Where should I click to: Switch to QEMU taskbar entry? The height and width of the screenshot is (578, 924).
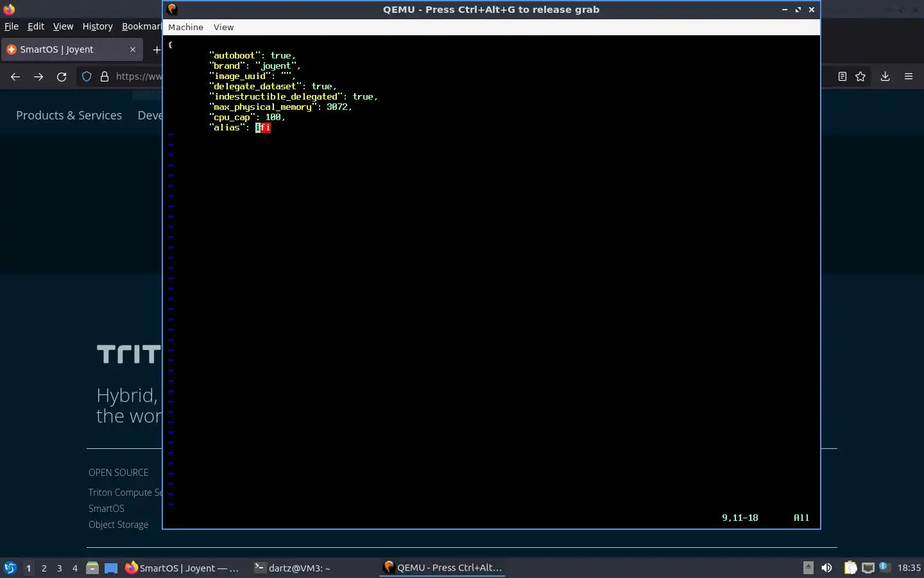coord(443,568)
